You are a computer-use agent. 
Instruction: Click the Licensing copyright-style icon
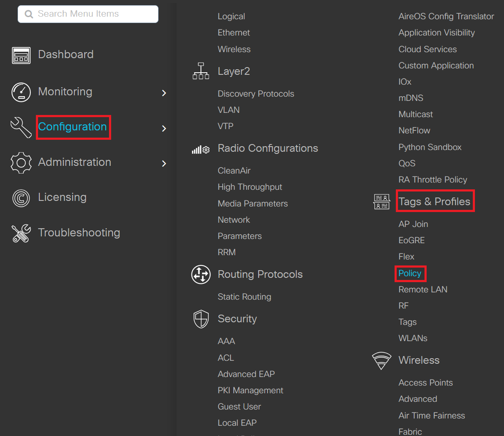pos(21,198)
